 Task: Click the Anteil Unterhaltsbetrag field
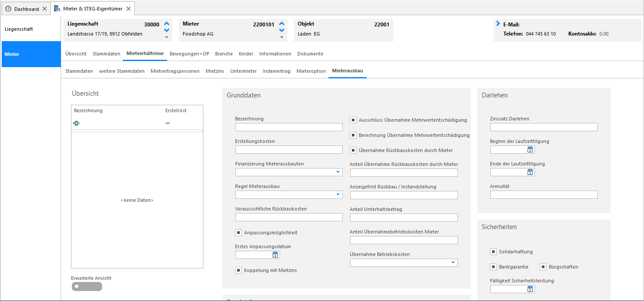(404, 217)
